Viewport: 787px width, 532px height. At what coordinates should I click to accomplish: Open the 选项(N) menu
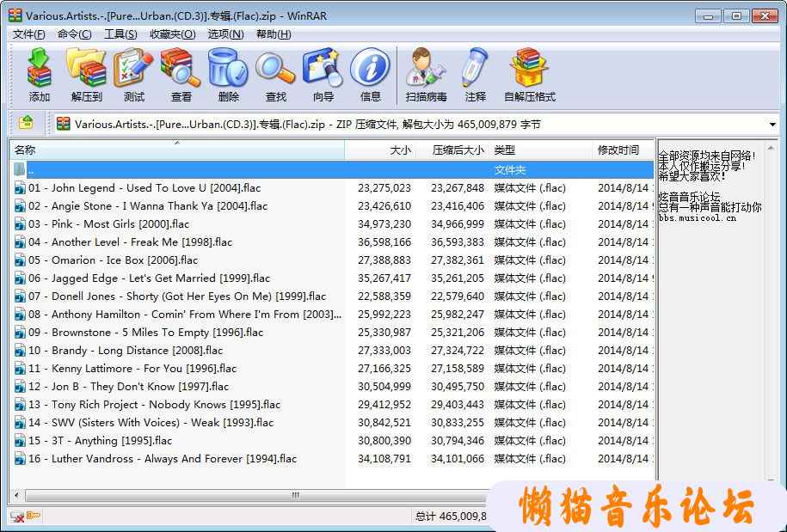point(226,34)
